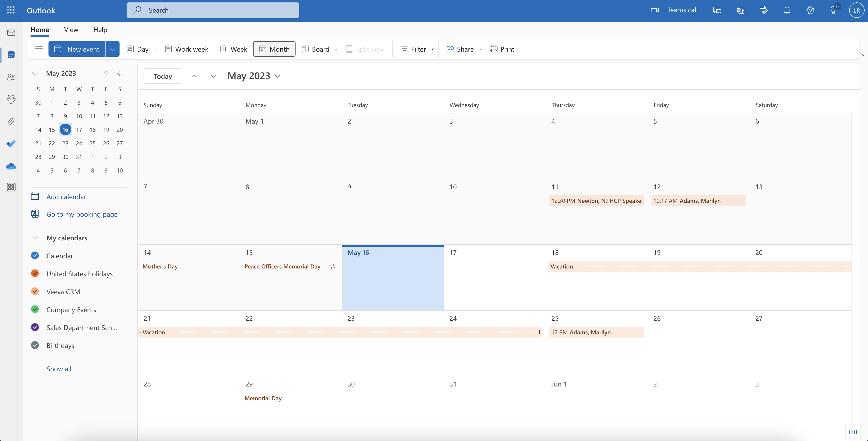Click the Today button
This screenshot has height=441, width=868.
click(163, 76)
